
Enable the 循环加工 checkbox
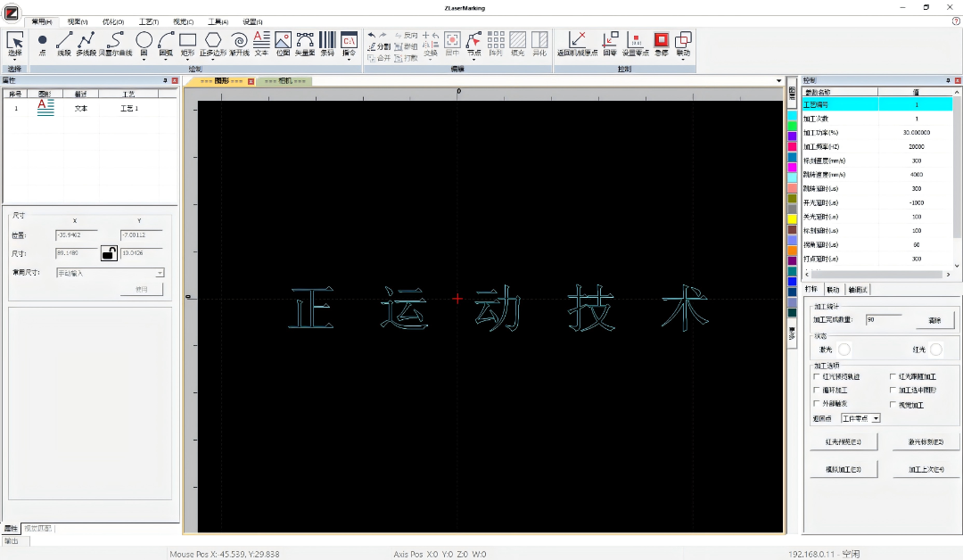click(x=816, y=389)
